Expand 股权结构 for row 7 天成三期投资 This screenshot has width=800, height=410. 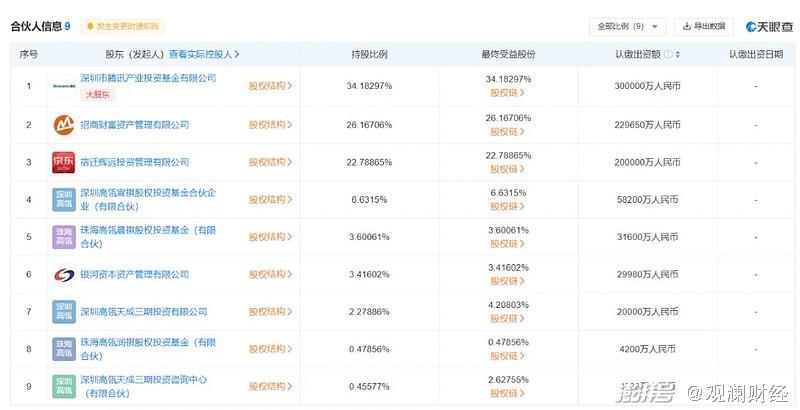point(270,312)
